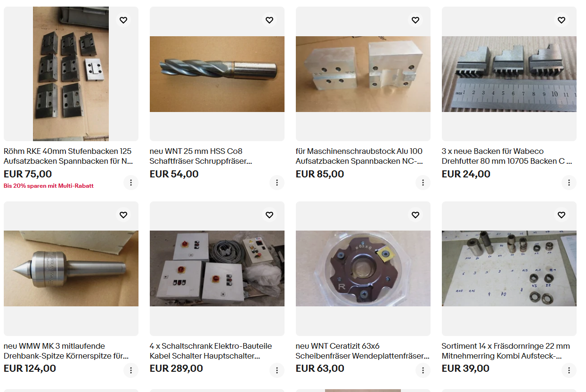This screenshot has height=392, width=586.
Task: Open three-dot menu for WMW Körnerspitze
Action: point(131,370)
